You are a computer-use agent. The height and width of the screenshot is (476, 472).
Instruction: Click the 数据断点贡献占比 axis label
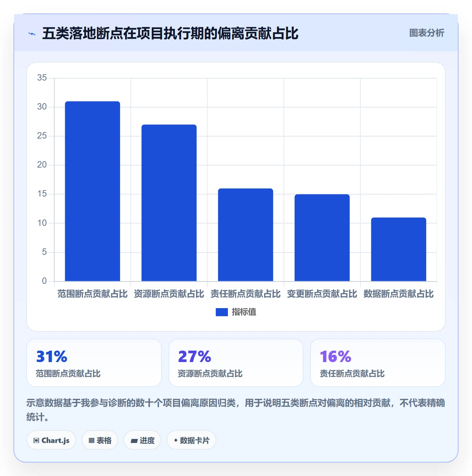point(399,294)
